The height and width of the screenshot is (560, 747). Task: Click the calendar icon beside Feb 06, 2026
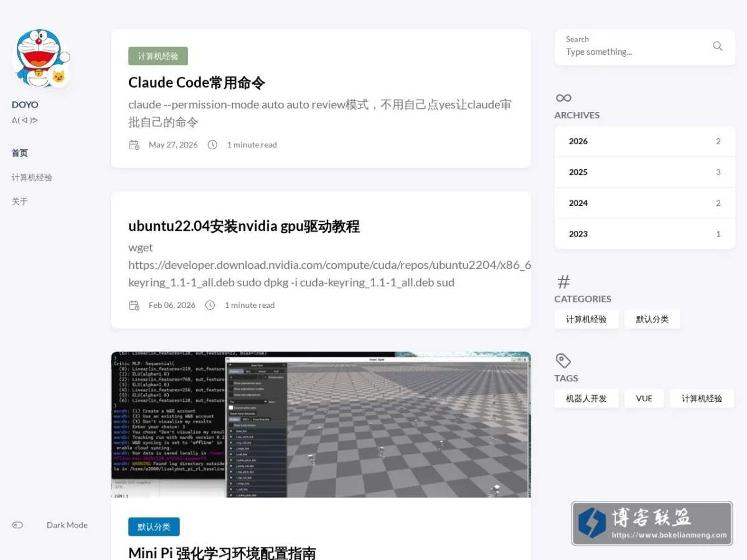[x=134, y=306]
